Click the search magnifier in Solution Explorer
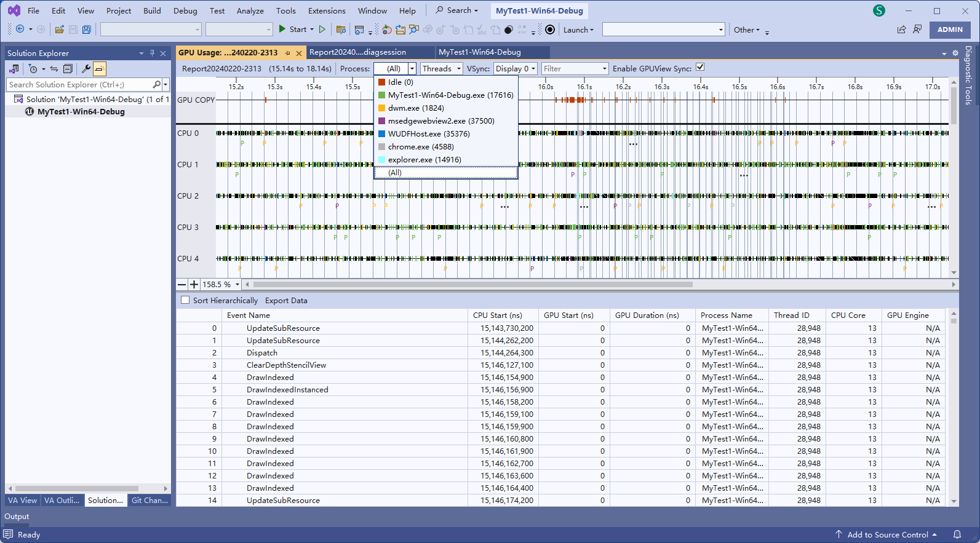 pos(156,84)
